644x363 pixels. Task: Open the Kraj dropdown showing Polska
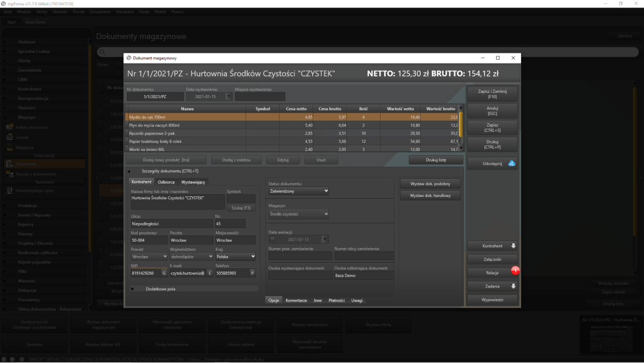click(235, 256)
